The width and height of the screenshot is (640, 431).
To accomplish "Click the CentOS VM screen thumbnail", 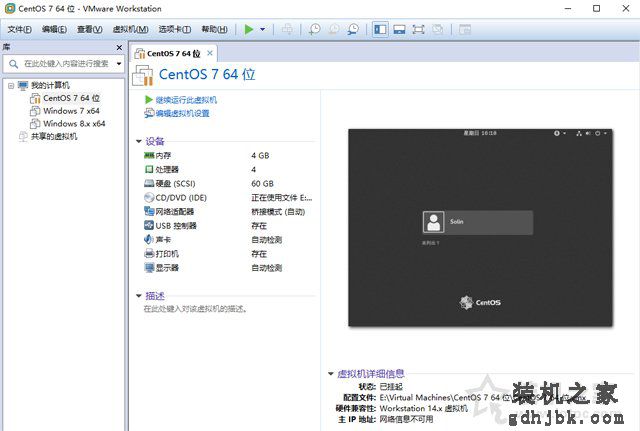I will (x=480, y=228).
